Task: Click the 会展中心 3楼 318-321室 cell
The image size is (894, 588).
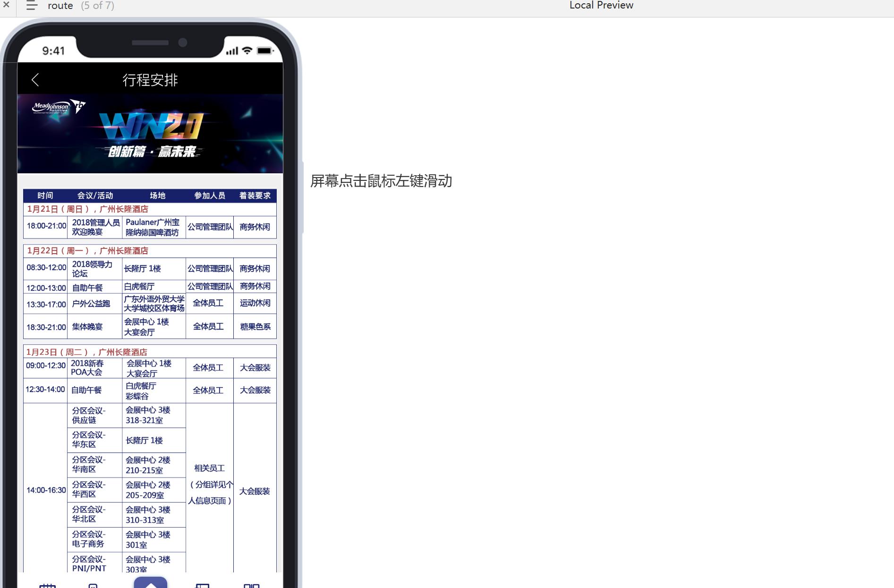Action: tap(154, 416)
